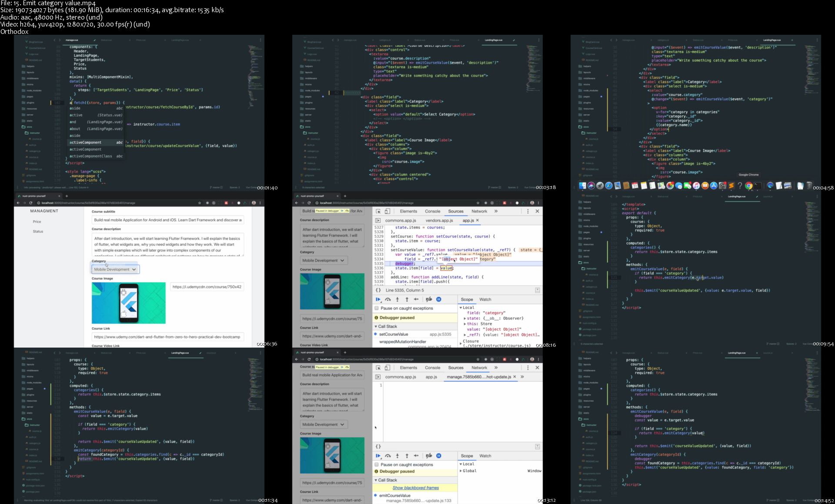Show the navigator pane in the 00:08:16 frame
This screenshot has width=835, height=504.
tap(378, 221)
